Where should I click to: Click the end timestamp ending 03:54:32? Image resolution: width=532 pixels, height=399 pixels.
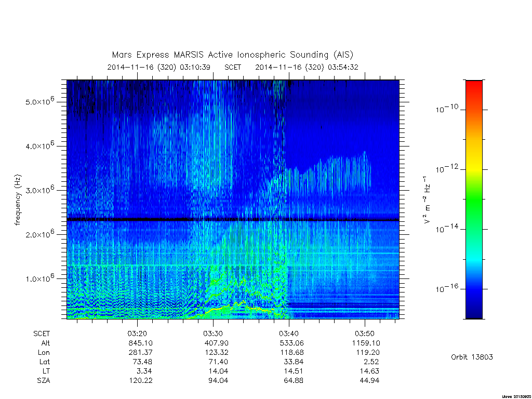307,67
